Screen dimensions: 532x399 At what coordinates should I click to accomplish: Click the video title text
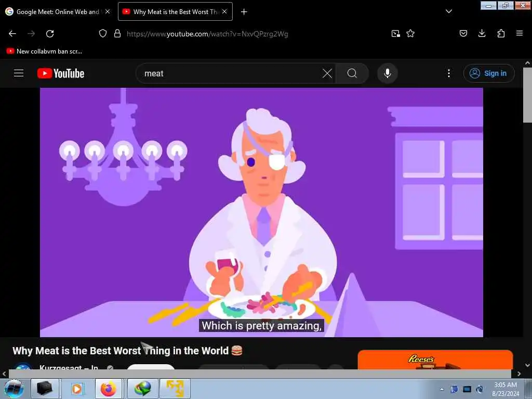[x=127, y=351]
